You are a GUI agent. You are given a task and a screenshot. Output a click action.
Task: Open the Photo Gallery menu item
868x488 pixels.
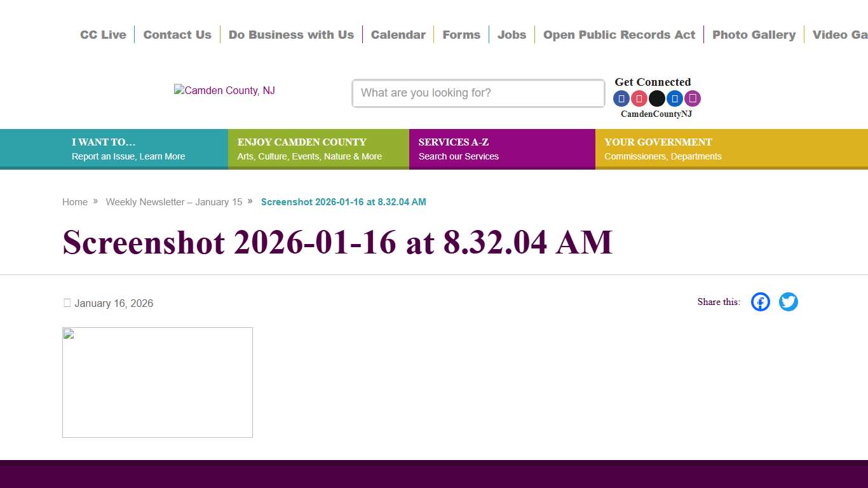(x=754, y=35)
